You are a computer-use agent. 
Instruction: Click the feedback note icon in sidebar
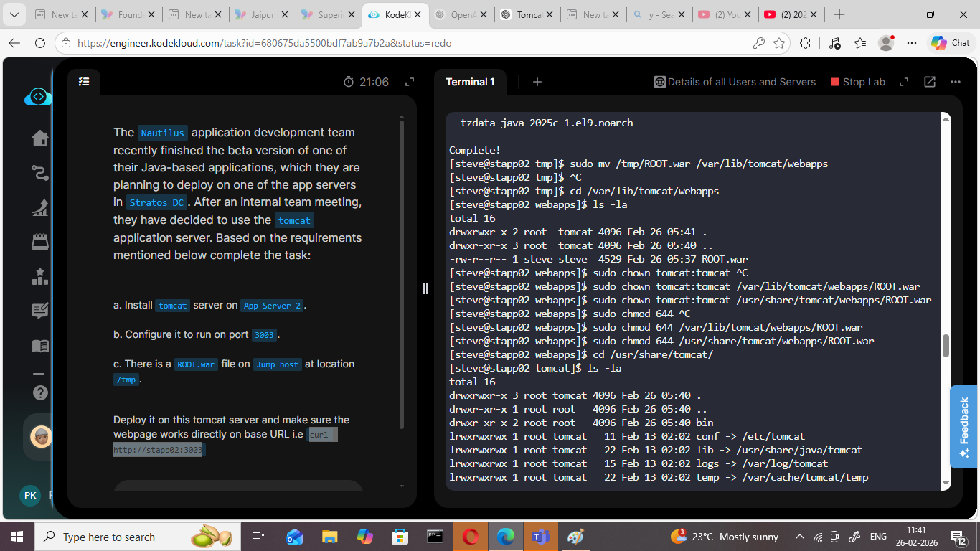tap(40, 311)
